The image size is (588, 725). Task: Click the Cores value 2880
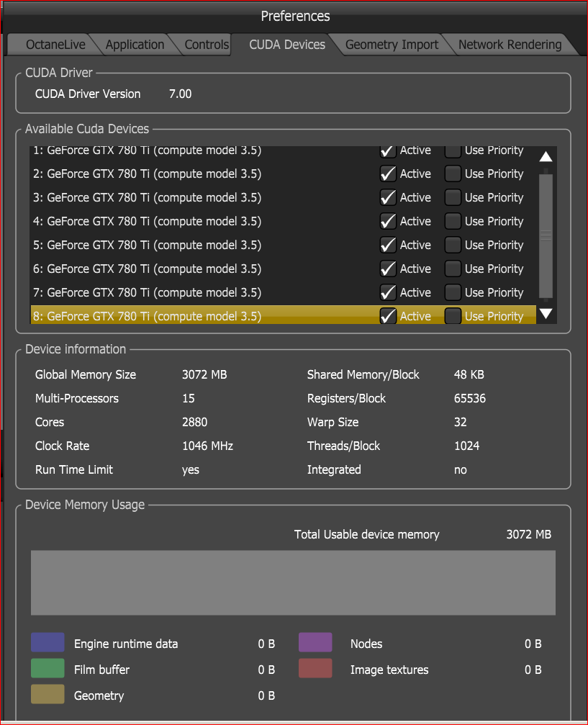pos(194,422)
